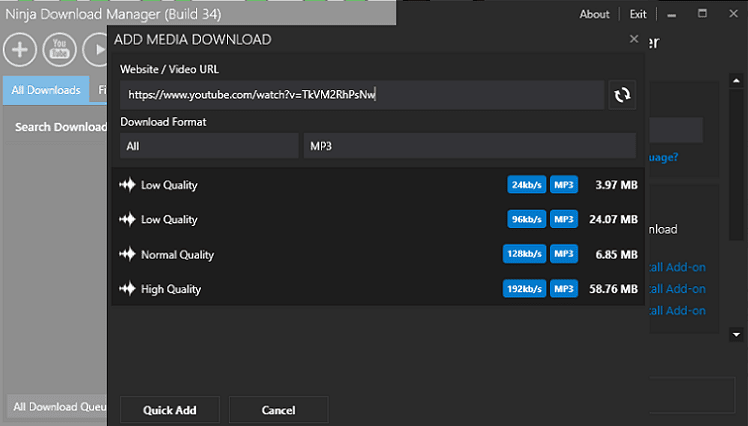Click MP3 badge in the 3.97 MB row

pos(564,185)
